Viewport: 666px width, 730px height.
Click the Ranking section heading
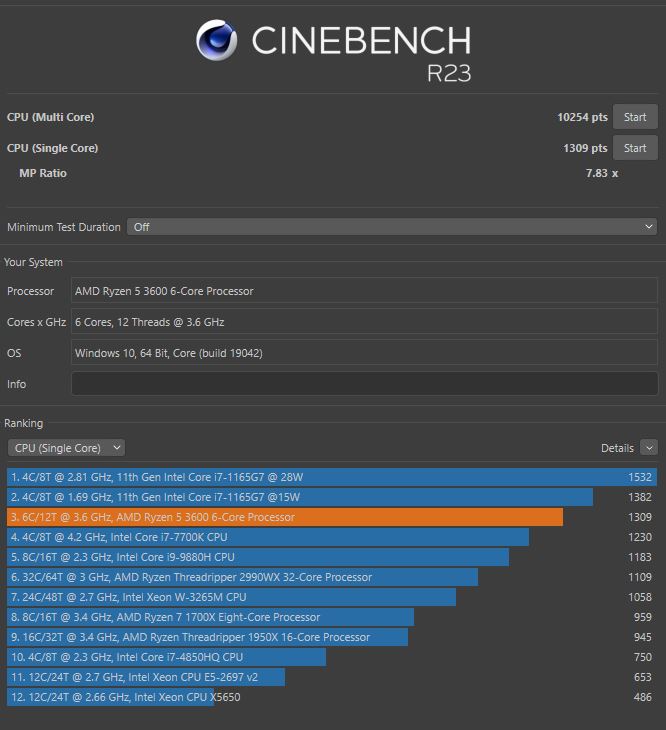tap(23, 423)
